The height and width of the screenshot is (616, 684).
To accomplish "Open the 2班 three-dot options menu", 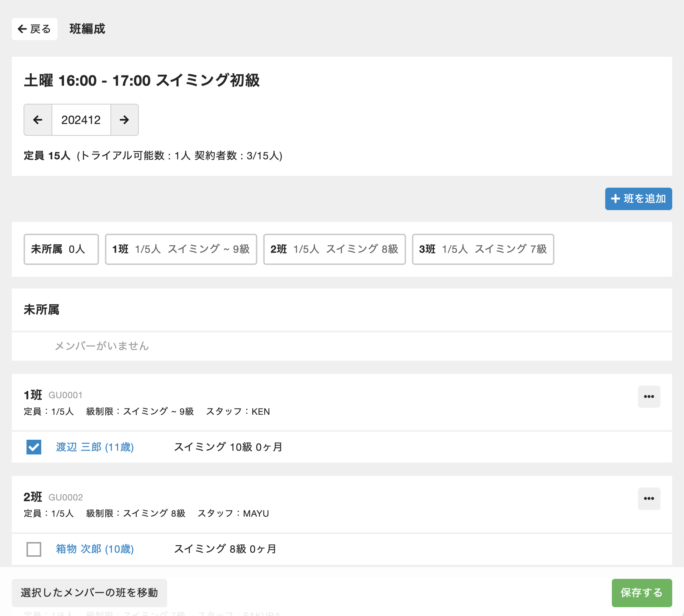I will (x=649, y=499).
